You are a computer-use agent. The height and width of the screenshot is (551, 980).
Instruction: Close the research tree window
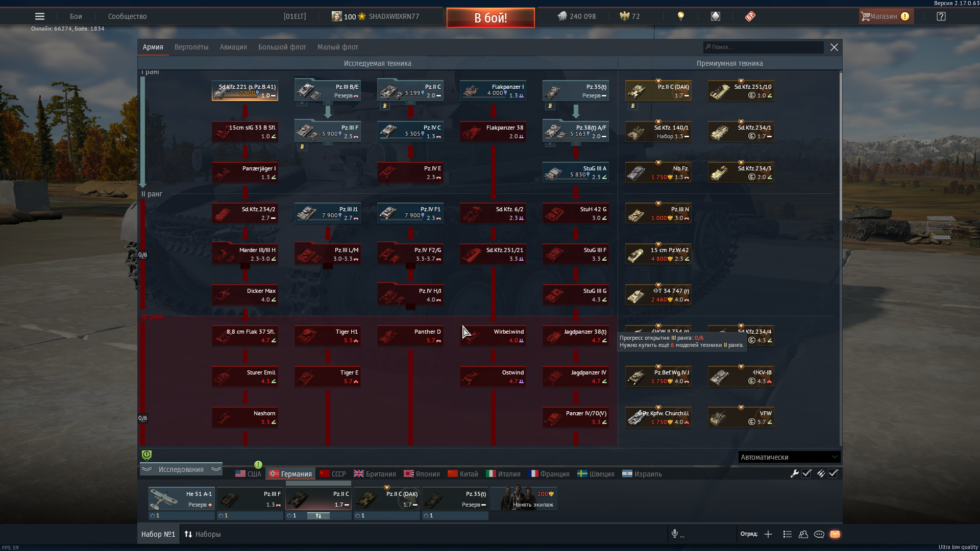click(x=834, y=47)
